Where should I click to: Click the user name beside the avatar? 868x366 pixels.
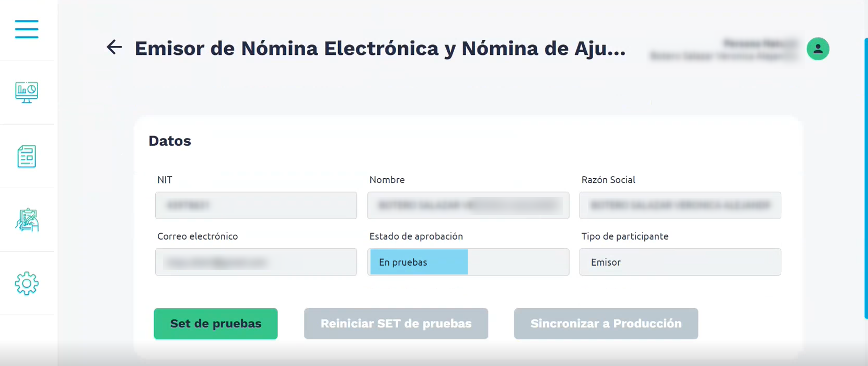click(724, 50)
